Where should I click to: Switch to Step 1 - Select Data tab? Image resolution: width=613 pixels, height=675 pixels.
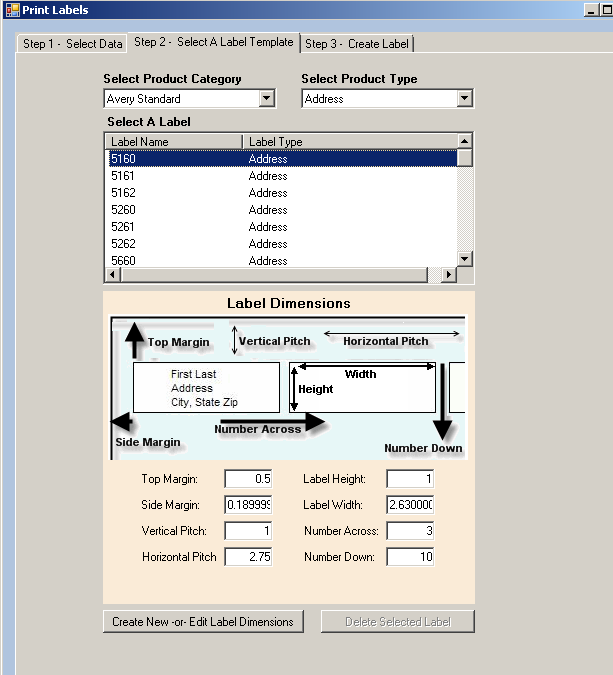point(73,44)
